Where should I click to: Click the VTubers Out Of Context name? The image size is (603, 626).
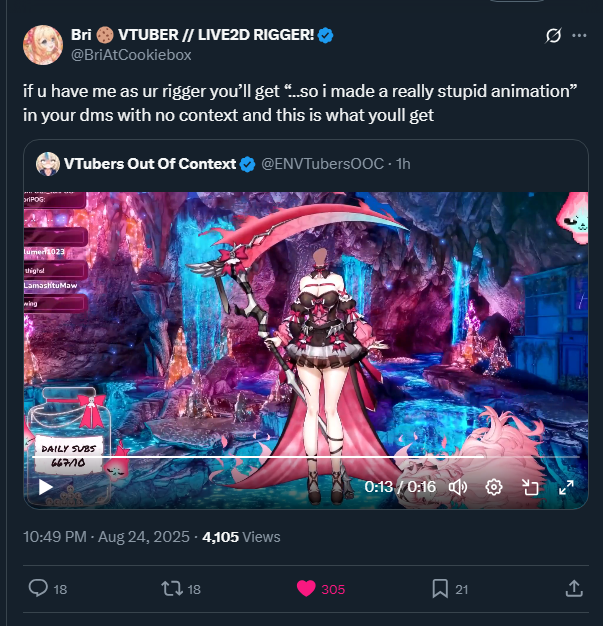pos(150,164)
